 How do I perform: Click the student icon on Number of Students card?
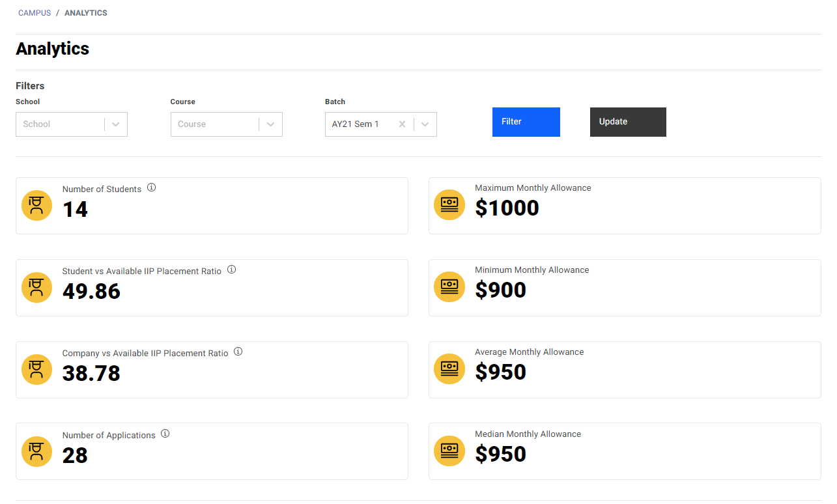(37, 206)
